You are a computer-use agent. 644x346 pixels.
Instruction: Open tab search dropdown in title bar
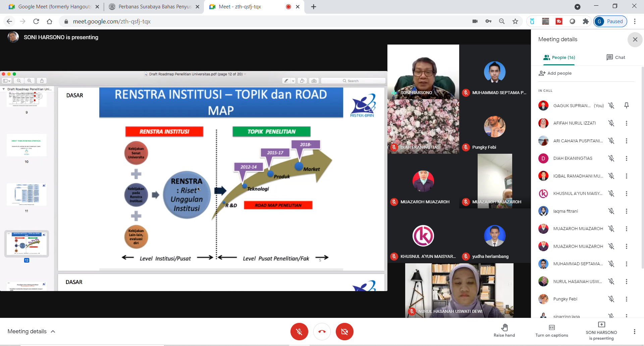pos(577,7)
